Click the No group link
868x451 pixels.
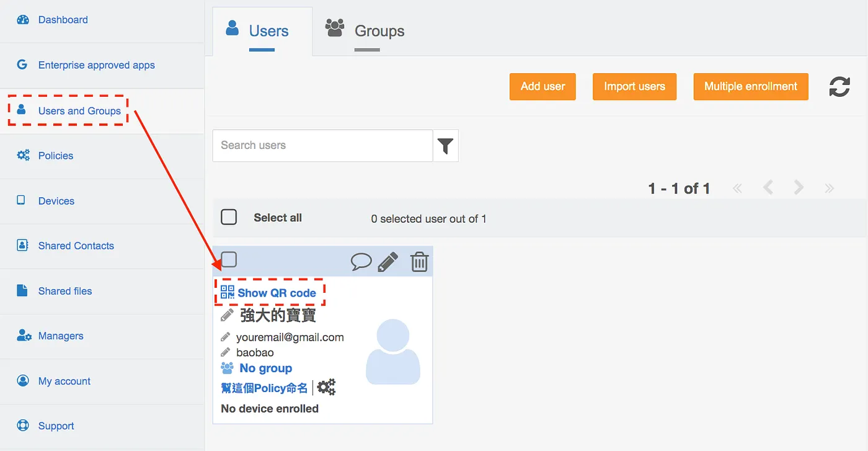click(265, 368)
